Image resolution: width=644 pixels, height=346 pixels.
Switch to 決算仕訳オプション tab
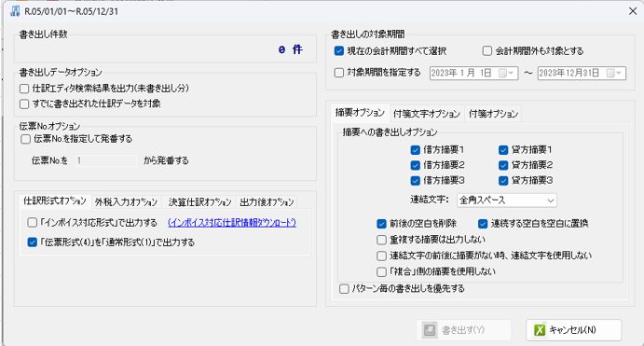coord(199,202)
